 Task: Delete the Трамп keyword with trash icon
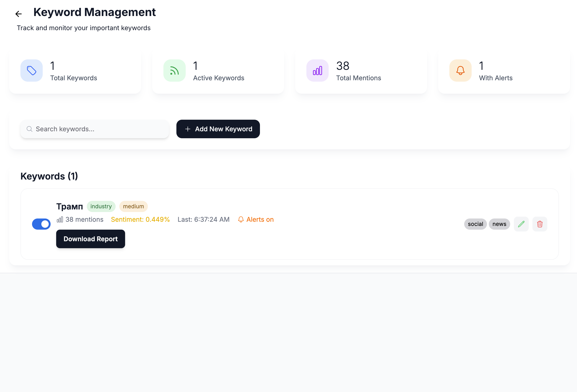tap(539, 224)
